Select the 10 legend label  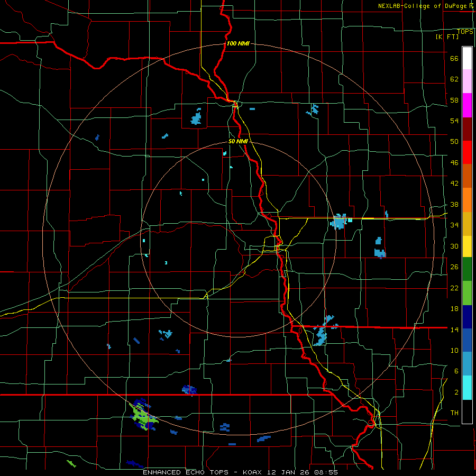point(454,350)
